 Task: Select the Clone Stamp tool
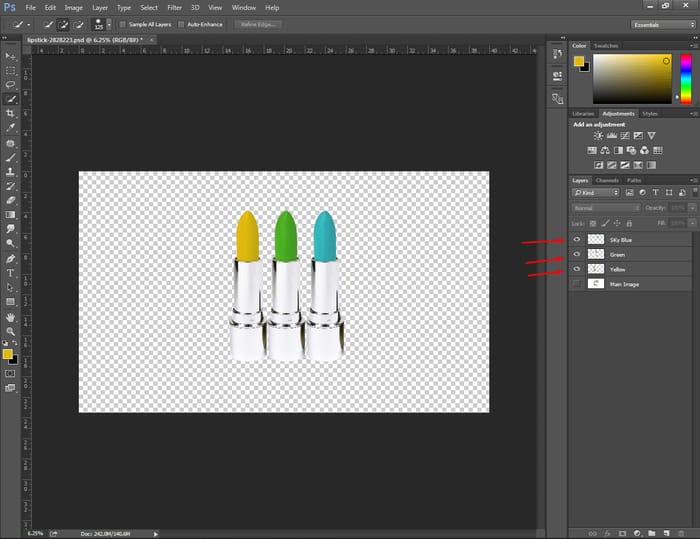pyautogui.click(x=10, y=172)
